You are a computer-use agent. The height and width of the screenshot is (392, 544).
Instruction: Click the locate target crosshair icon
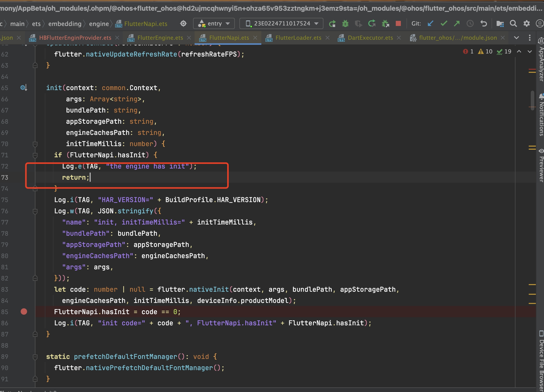183,24
